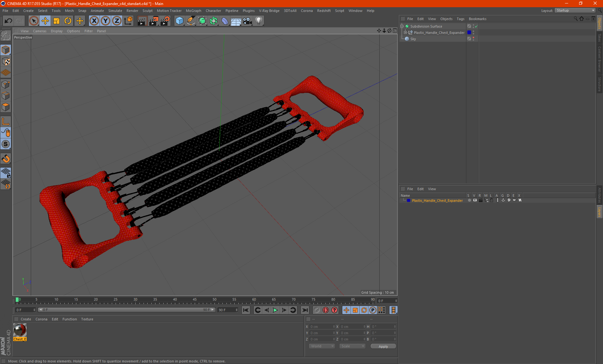
Task: Click the Apply button
Action: click(x=383, y=346)
